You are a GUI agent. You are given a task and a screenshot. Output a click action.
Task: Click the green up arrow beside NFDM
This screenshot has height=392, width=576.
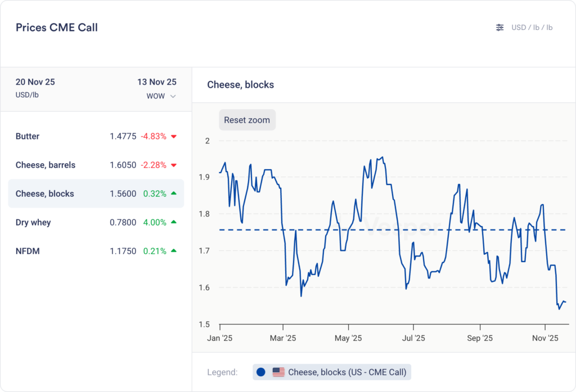173,251
